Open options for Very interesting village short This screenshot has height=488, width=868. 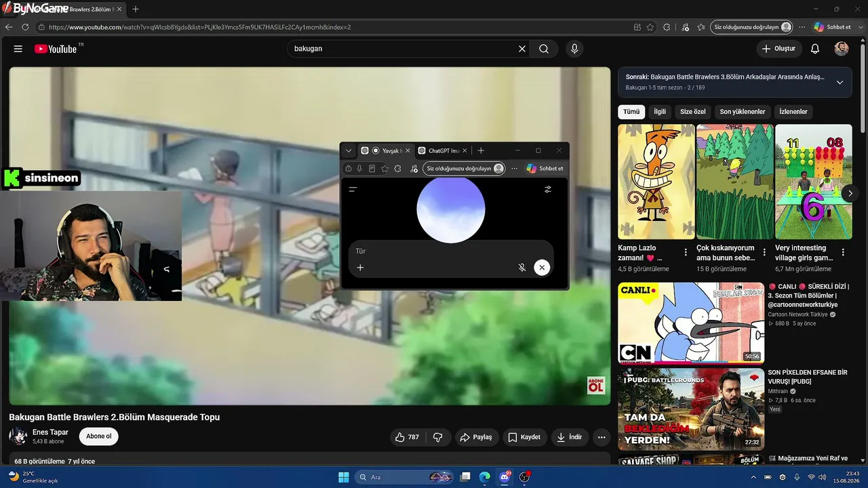(x=843, y=252)
